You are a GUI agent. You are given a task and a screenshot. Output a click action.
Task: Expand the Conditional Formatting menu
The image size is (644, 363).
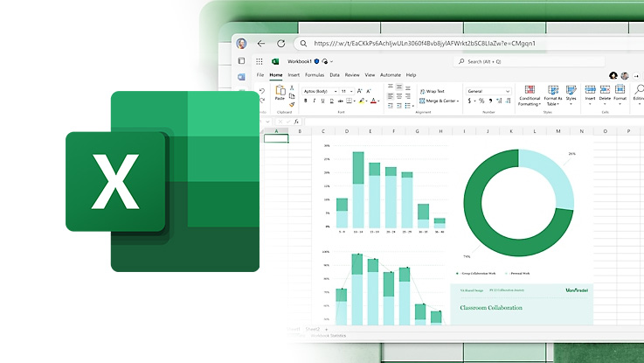click(x=530, y=95)
